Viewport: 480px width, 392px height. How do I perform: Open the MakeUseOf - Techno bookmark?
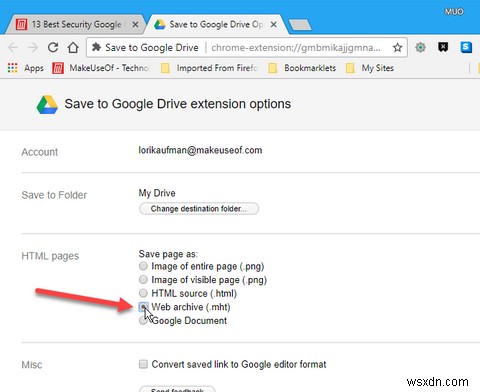pyautogui.click(x=100, y=68)
